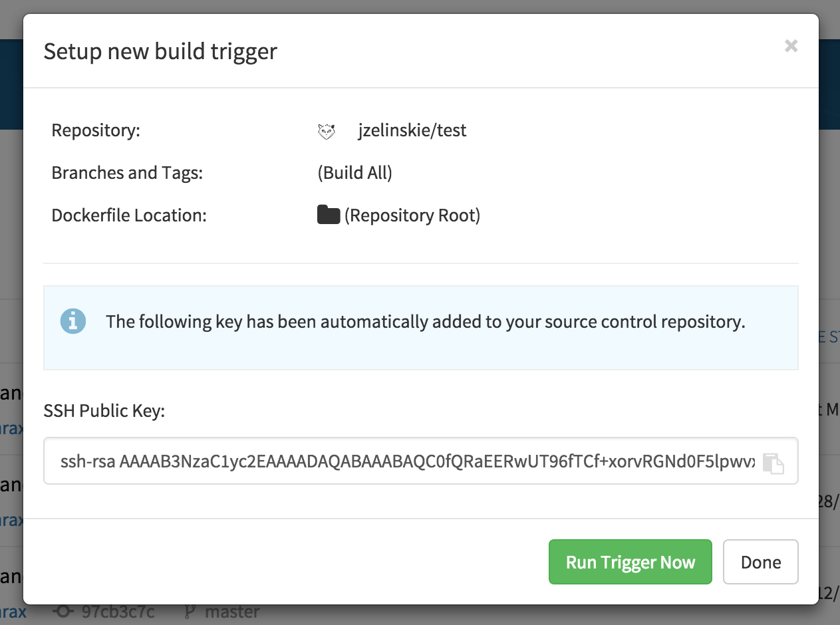Open the master branch link

pos(233,611)
